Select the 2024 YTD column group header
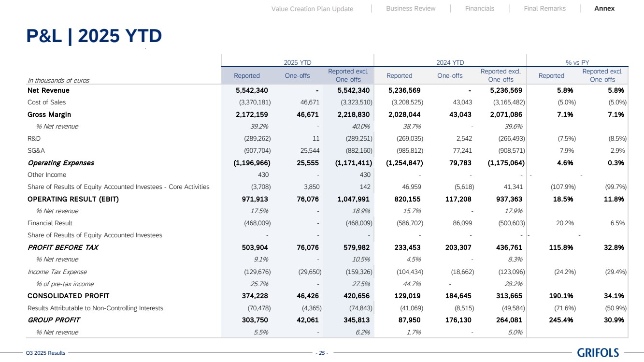This screenshot has width=644, height=362. [x=450, y=62]
